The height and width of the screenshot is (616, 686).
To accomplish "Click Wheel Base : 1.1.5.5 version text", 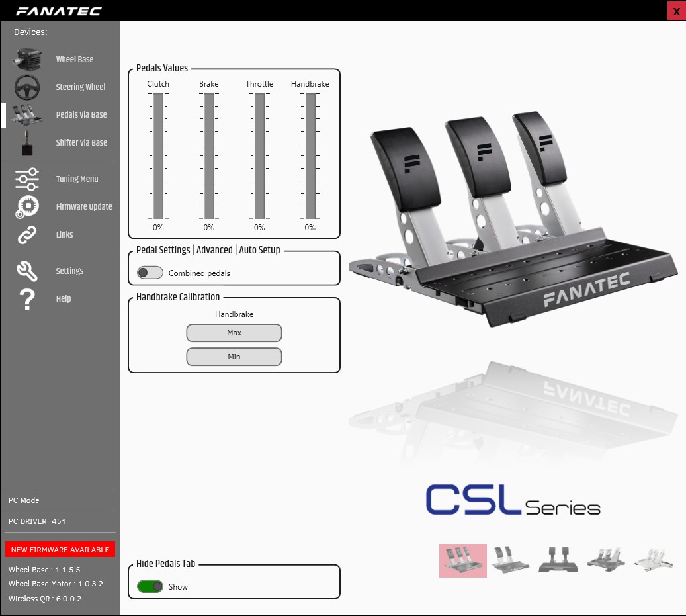I will coord(44,570).
